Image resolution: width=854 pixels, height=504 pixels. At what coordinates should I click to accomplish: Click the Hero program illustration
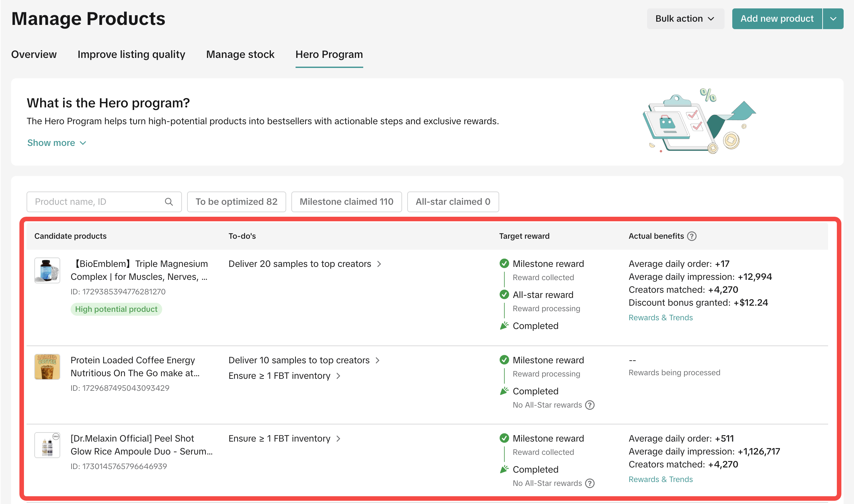pos(699,121)
